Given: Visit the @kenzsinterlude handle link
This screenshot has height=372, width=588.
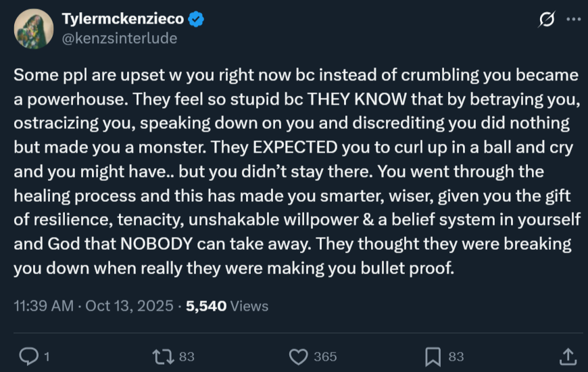Looking at the screenshot, I should (x=119, y=38).
